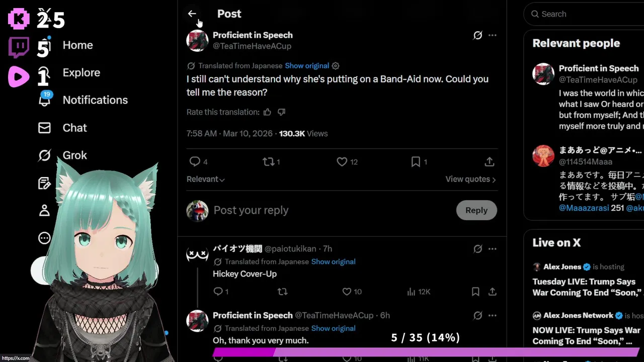Open translation settings gear icon

tap(336, 66)
